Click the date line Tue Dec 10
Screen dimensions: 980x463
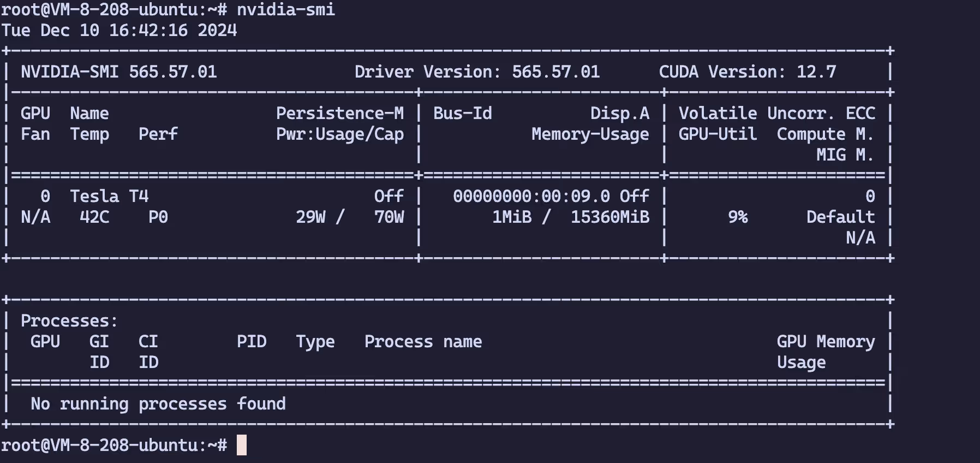(x=119, y=30)
